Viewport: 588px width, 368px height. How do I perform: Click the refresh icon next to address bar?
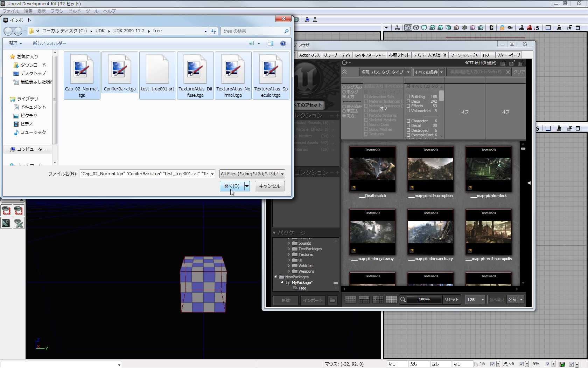point(213,31)
